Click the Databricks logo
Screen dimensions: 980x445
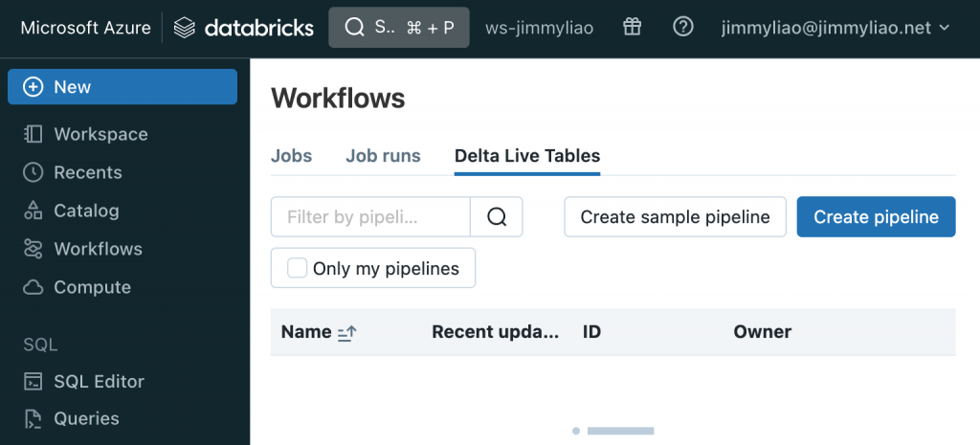(244, 28)
